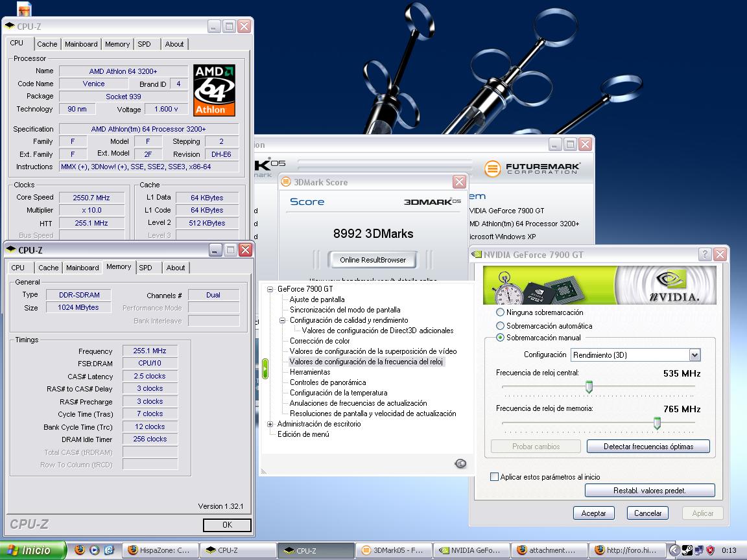Click the pin icon below the NVIDIA tree
747x560 pixels.
(460, 463)
